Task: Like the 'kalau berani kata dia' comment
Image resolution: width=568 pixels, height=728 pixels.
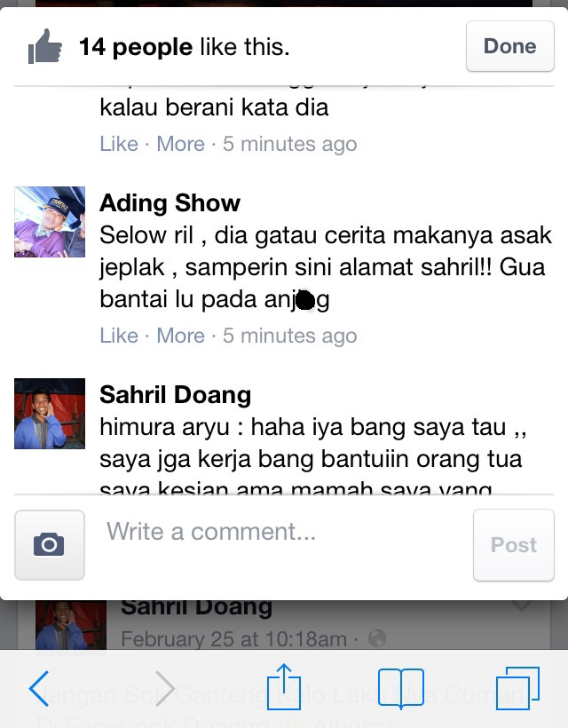Action: pyautogui.click(x=119, y=144)
